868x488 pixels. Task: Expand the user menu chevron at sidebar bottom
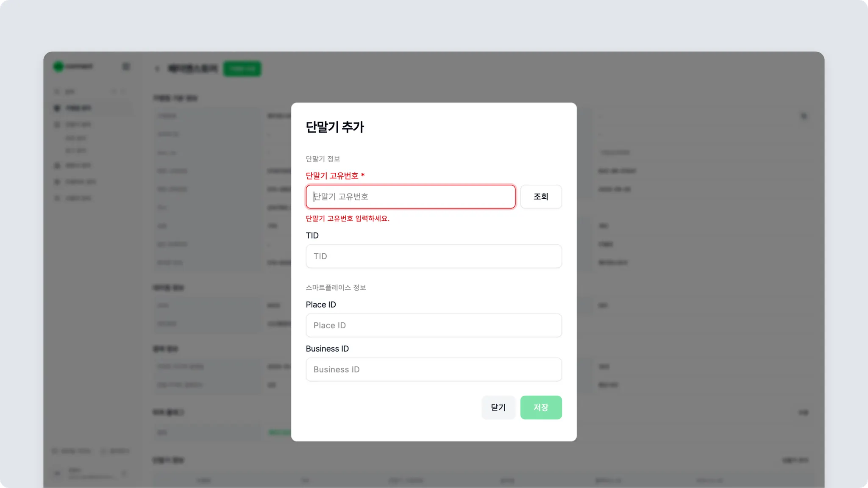124,473
